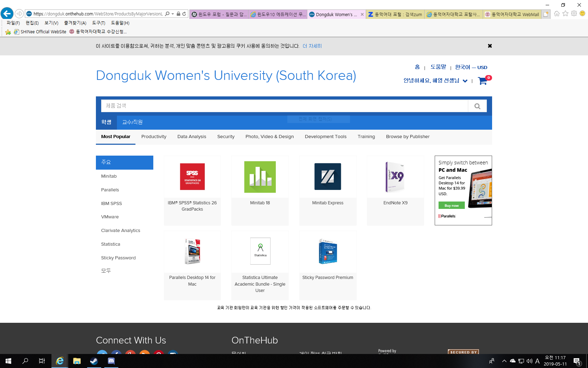Screen dimensions: 588x368
Task: Open the EndNote X9 product icon
Action: click(x=395, y=177)
